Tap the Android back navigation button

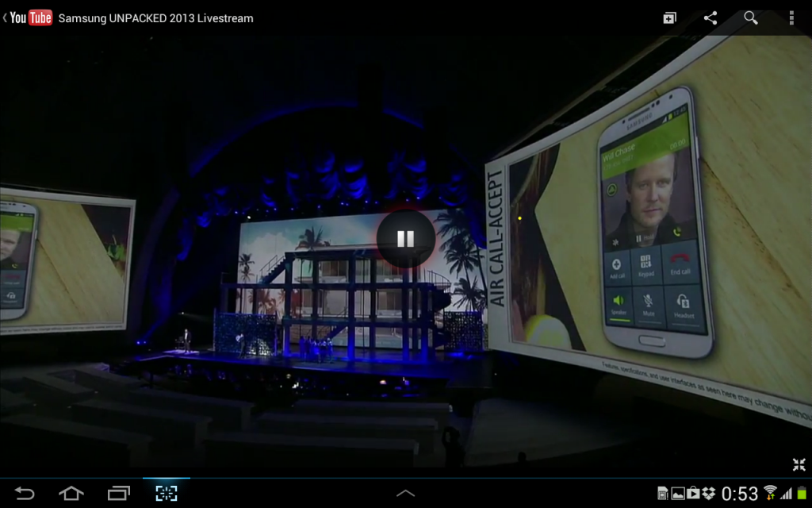tap(25, 493)
